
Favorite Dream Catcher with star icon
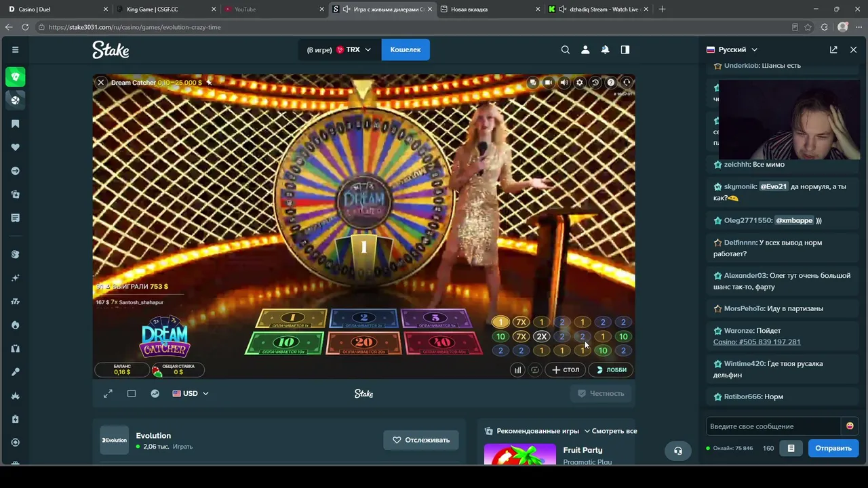[x=210, y=83]
